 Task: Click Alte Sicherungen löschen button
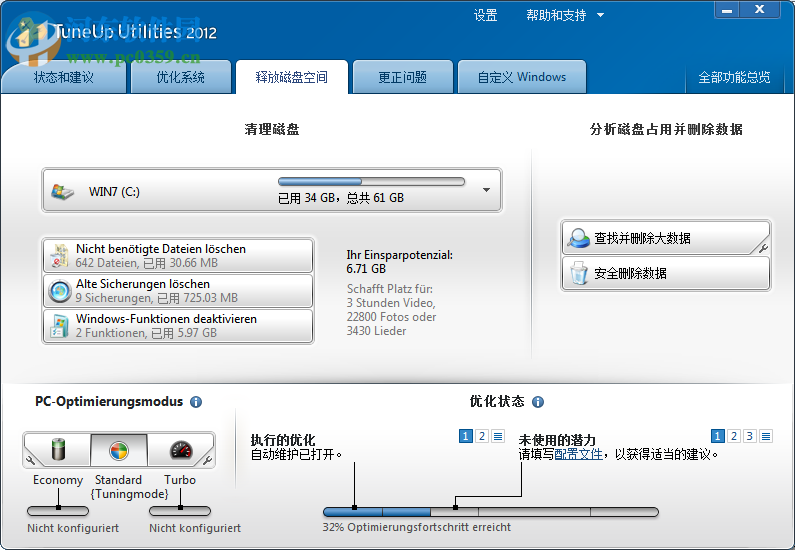[x=178, y=290]
